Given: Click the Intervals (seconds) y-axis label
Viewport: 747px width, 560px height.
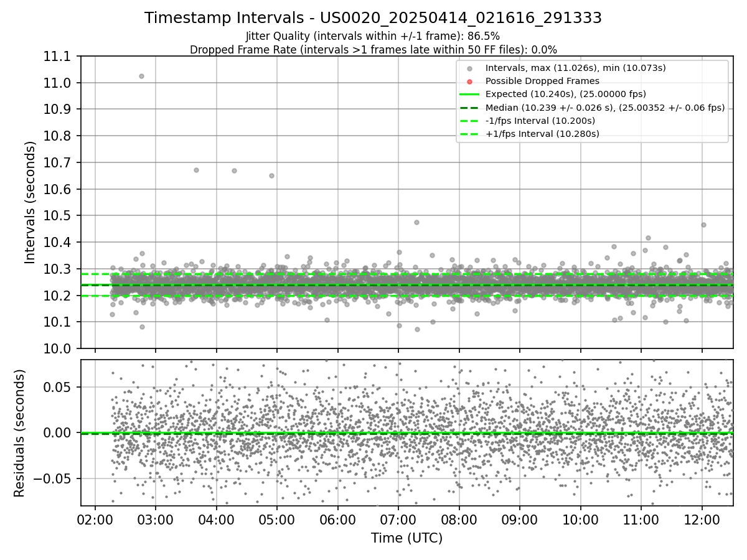Looking at the screenshot, I should pyautogui.click(x=31, y=202).
